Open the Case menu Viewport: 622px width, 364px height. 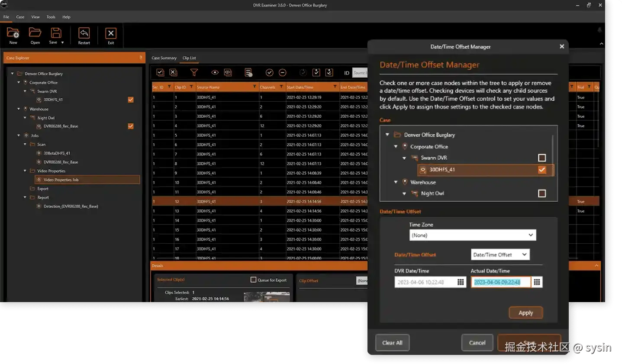20,17
